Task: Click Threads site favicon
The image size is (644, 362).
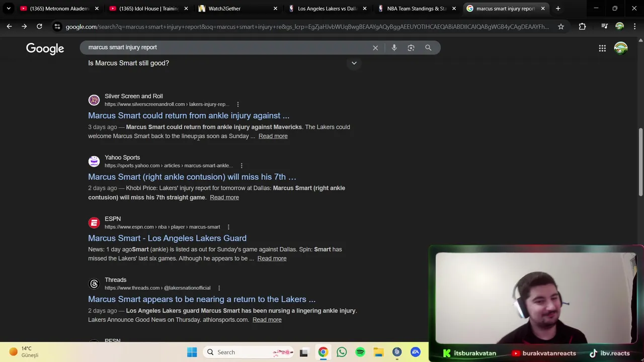Action: click(94, 284)
